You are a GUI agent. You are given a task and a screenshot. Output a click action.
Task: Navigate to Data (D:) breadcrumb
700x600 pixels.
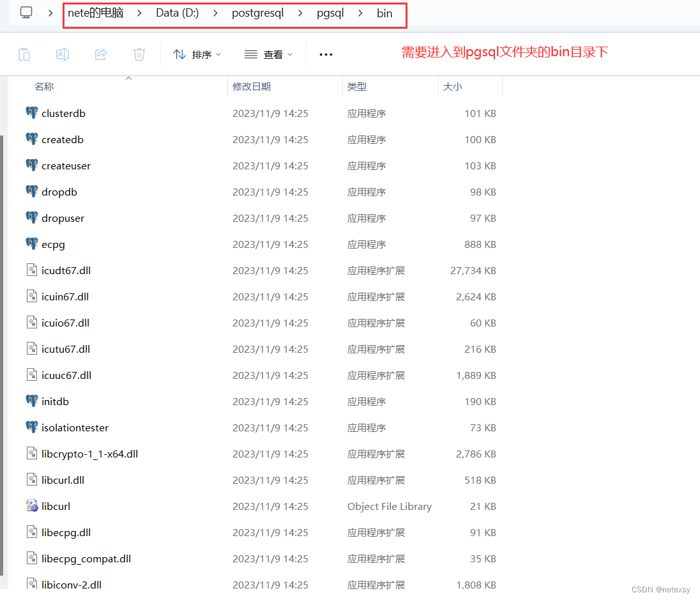click(177, 13)
